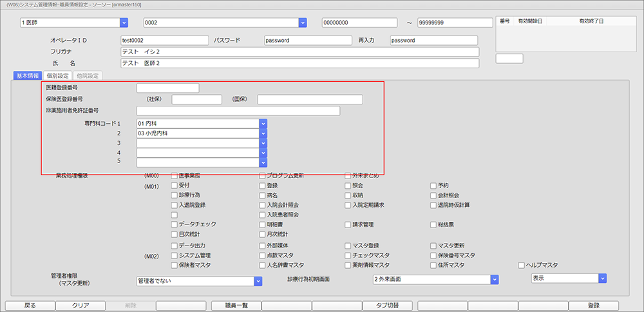Open the empty 専門科コード 3 dropdown
This screenshot has height=312, width=644.
click(263, 143)
